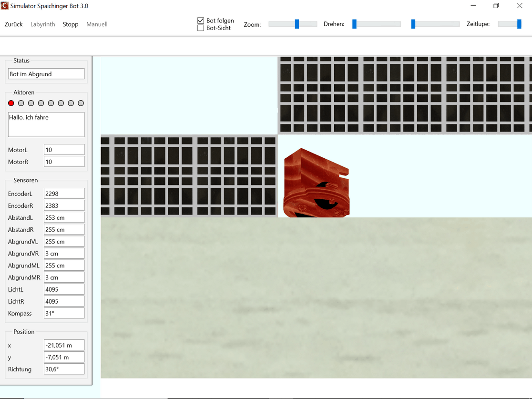Click the second Drehen rotation slider handle
The image size is (532, 399).
[x=413, y=24]
